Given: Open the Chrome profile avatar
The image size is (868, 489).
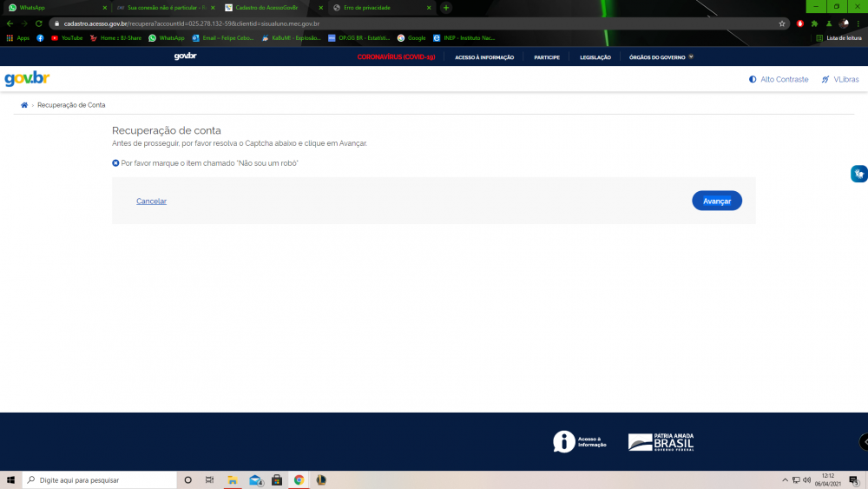Looking at the screenshot, I should click(x=844, y=23).
